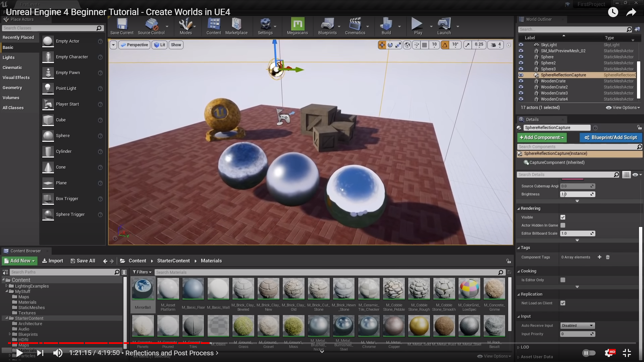Select the M_Metal_Gold material thumbnail
The width and height of the screenshot is (644, 362).
coord(419,326)
